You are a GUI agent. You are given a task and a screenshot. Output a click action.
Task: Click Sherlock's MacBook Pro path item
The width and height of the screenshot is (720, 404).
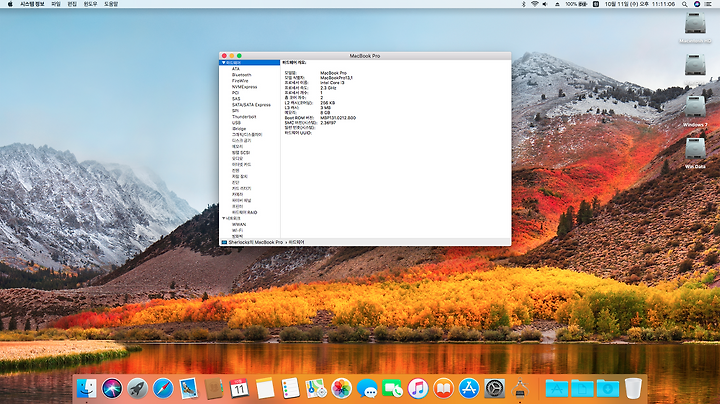[255, 242]
